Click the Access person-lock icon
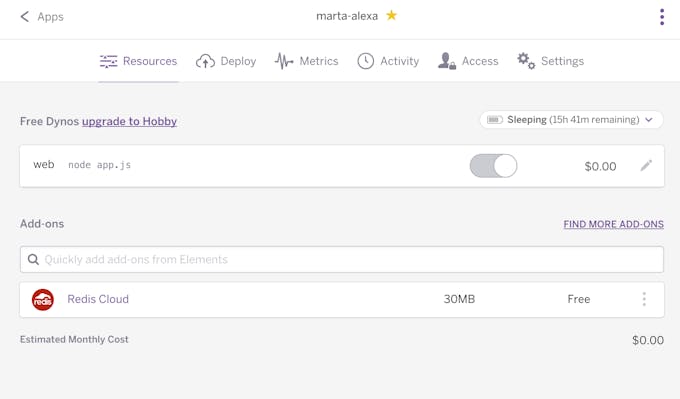Screen dimensions: 680x399 446,61
